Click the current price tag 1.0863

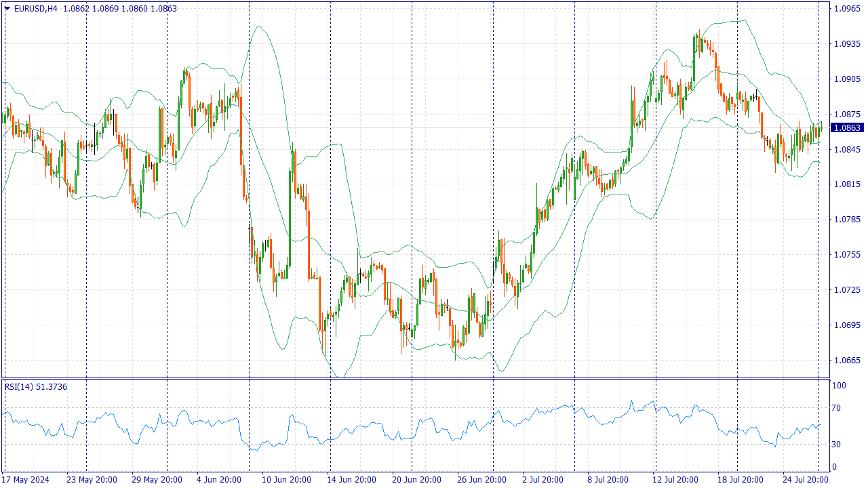tap(848, 127)
